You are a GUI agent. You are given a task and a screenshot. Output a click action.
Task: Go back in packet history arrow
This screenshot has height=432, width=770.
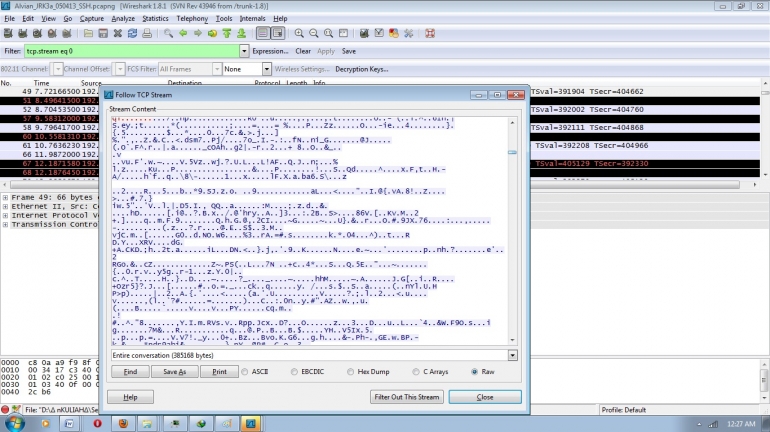pyautogui.click(x=183, y=33)
